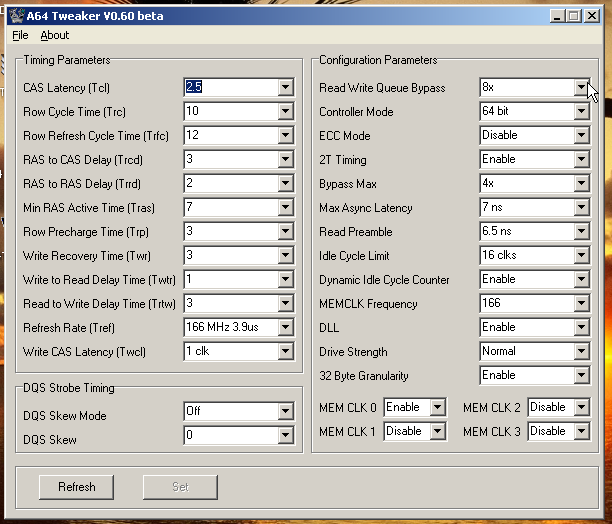Screen dimensions: 612x524
Task: Expand the DLL dropdown
Action: 582,327
